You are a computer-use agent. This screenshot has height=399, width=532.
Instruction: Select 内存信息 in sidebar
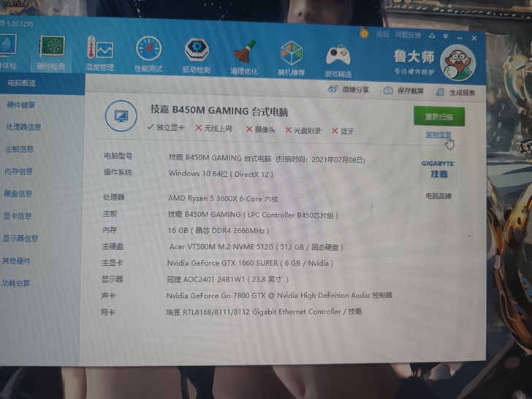coord(18,171)
